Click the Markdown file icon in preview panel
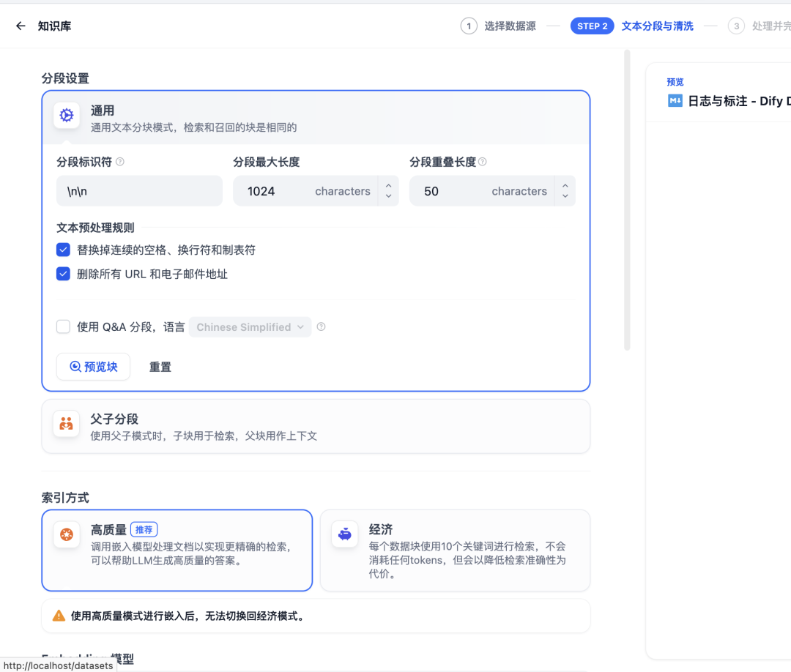Viewport: 791px width, 672px height. point(675,101)
